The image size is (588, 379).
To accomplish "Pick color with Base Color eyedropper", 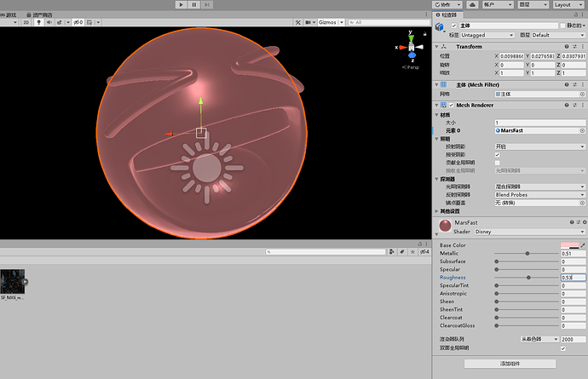I will point(582,245).
